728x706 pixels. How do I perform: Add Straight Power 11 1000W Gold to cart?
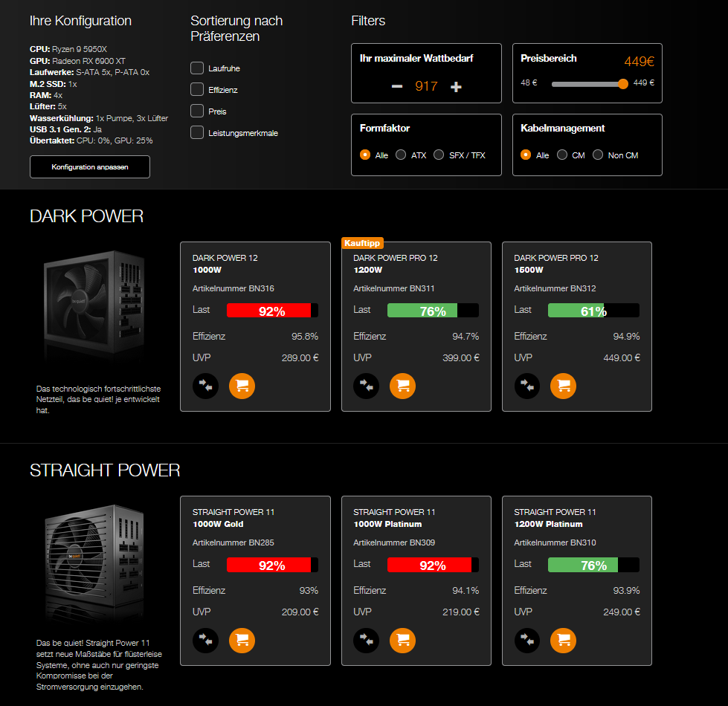tap(242, 640)
